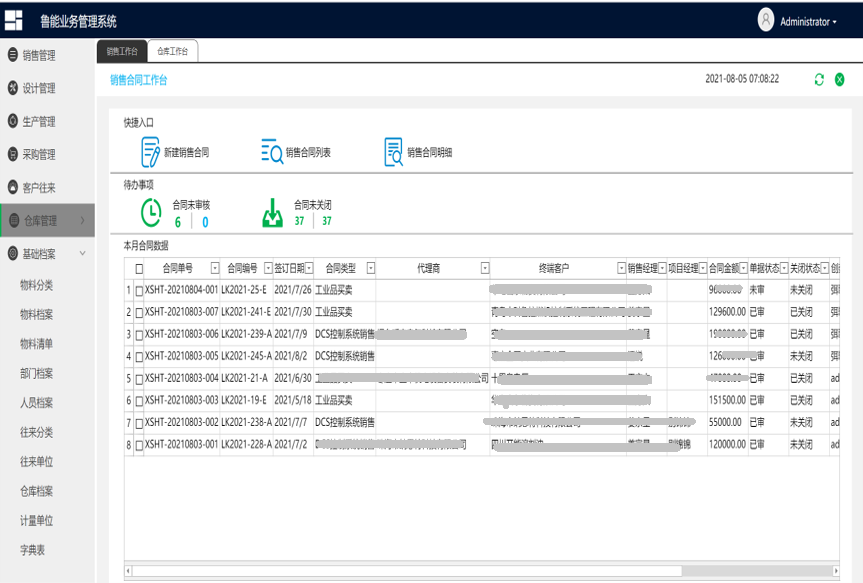
Task: Open 物料分类 in the sidebar
Action: pos(36,285)
